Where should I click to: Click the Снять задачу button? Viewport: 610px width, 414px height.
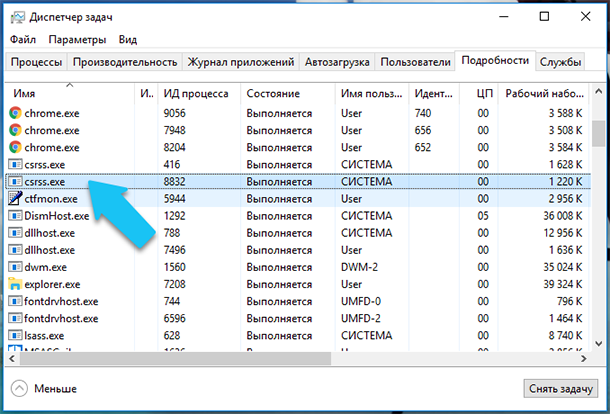[x=561, y=389]
